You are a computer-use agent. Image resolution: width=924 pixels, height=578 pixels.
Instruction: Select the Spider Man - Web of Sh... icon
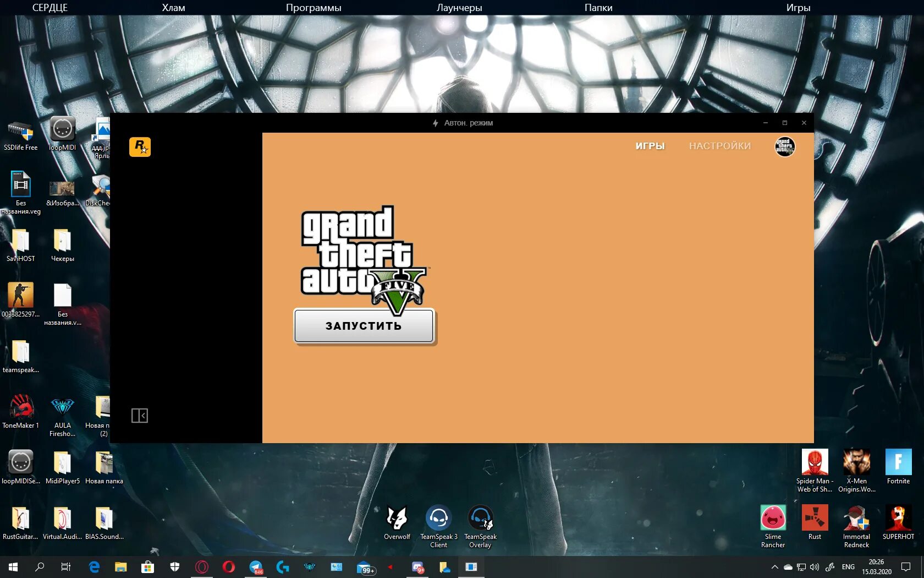pos(815,471)
